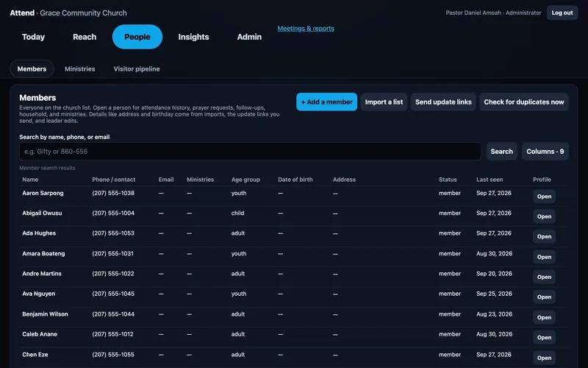Switch to the Ministries sub-tab
The height and width of the screenshot is (368, 588).
[x=80, y=68]
